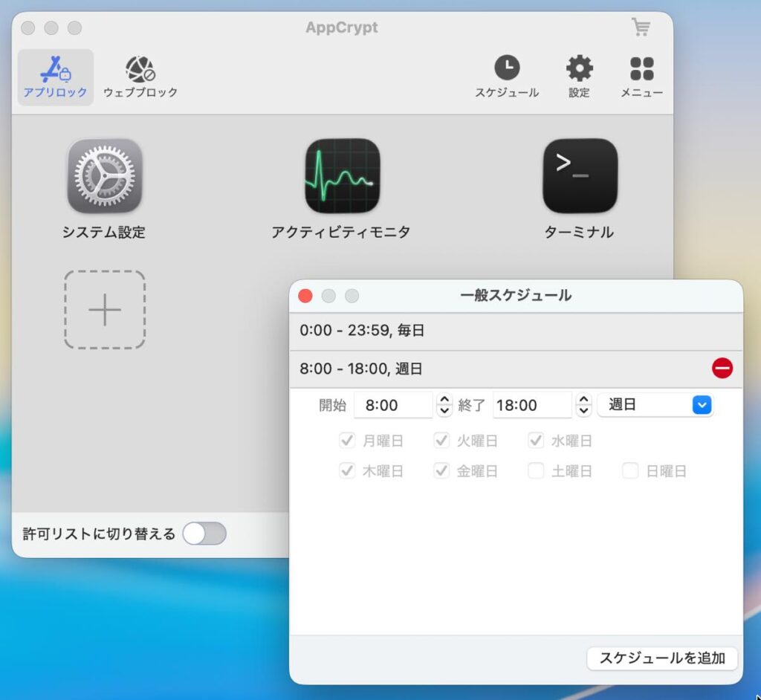Click the 終了 time stepper arrows
Viewport: 761px width, 700px height.
(584, 405)
